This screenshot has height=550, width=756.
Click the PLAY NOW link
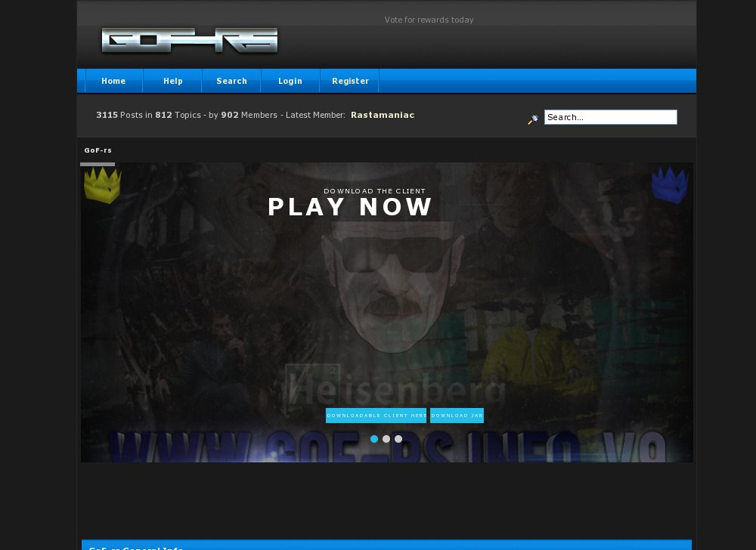pyautogui.click(x=350, y=206)
